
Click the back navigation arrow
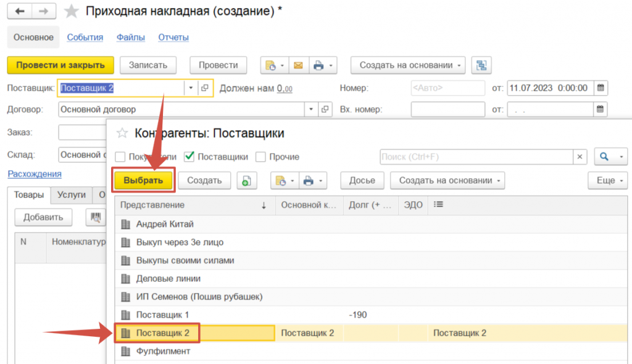coord(19,12)
